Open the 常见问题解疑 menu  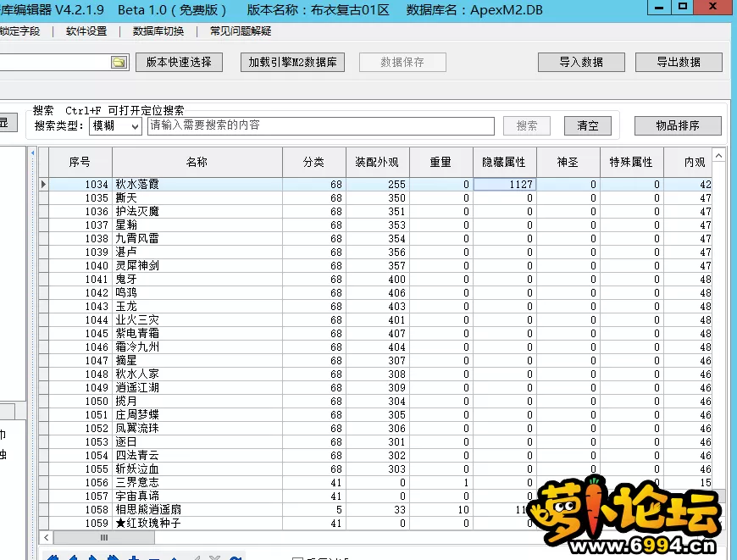pyautogui.click(x=241, y=31)
